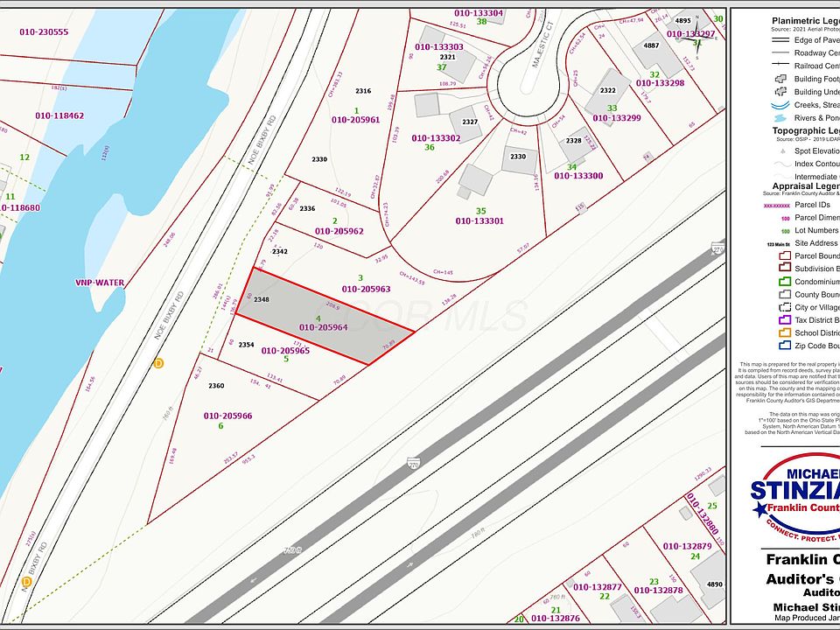Click the 2321 building address label
Viewport: 840px width, 630px height.
pyautogui.click(x=447, y=57)
